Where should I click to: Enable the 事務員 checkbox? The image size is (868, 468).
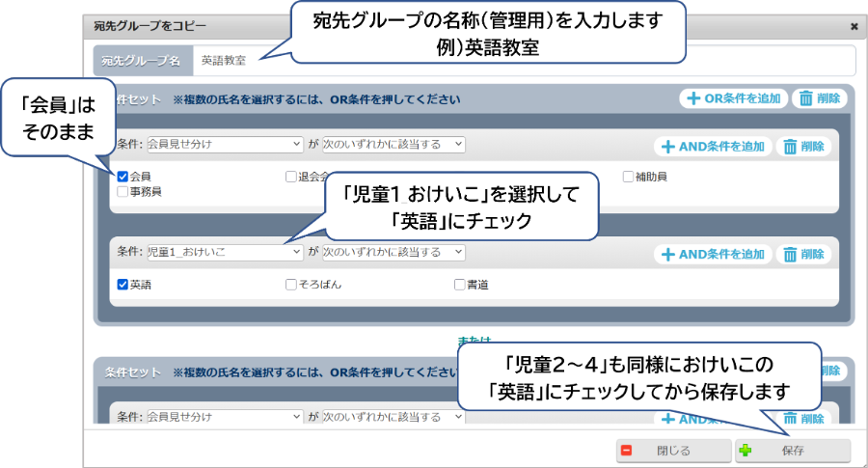tap(122, 191)
